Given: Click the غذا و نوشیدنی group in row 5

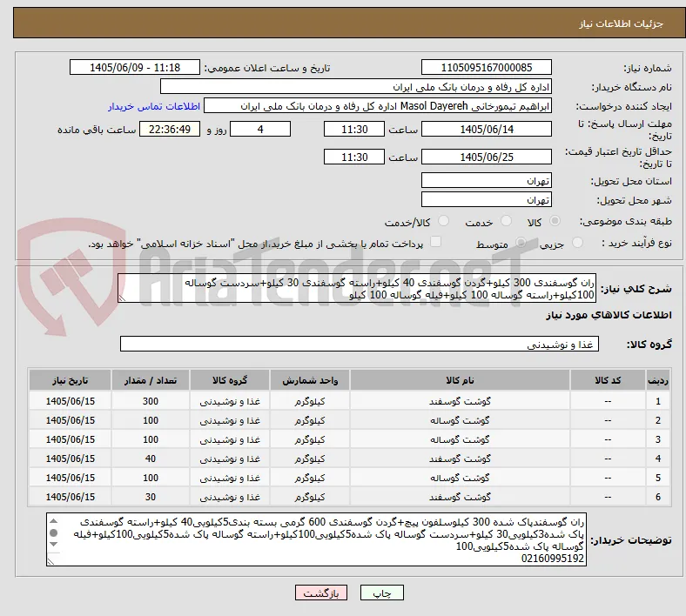Looking at the screenshot, I should pyautogui.click(x=230, y=478).
